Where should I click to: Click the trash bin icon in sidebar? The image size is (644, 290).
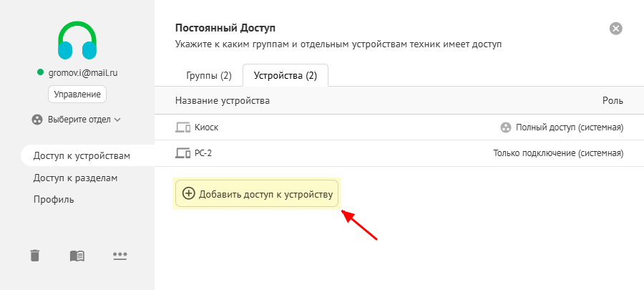35,256
